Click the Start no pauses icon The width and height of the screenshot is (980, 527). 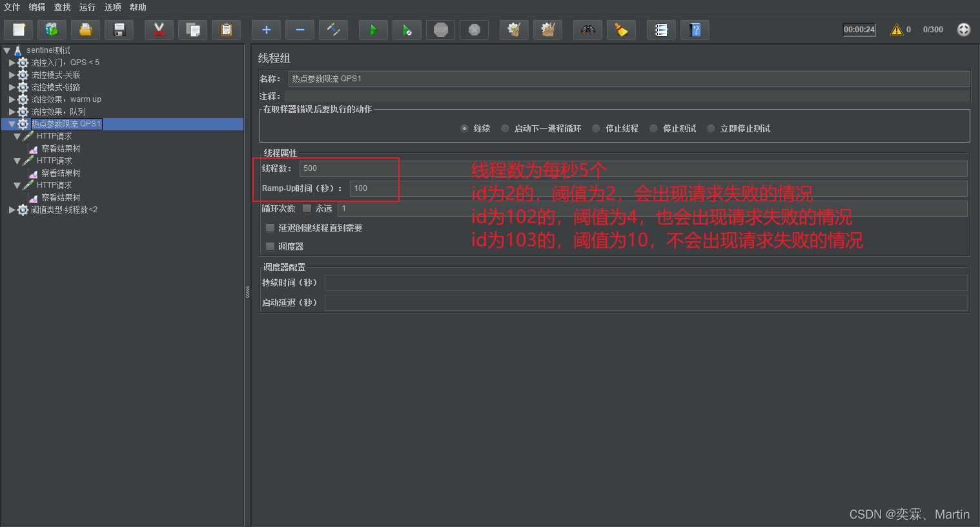pyautogui.click(x=407, y=30)
